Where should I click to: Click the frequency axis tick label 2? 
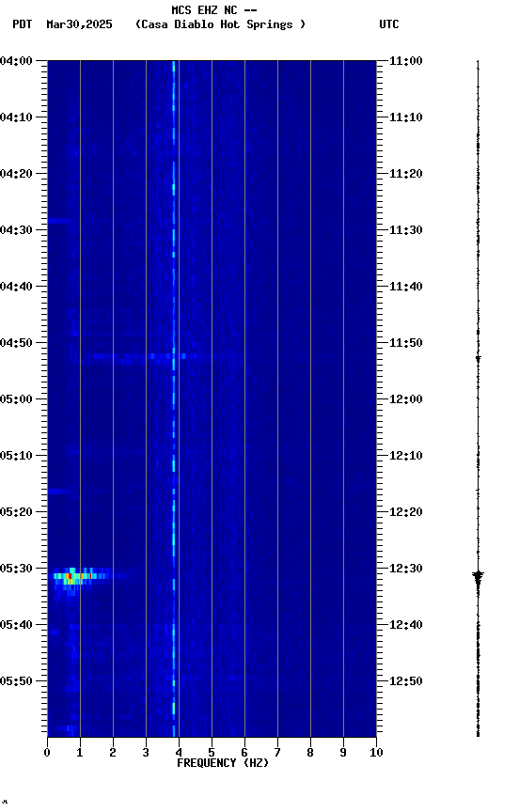point(113,753)
